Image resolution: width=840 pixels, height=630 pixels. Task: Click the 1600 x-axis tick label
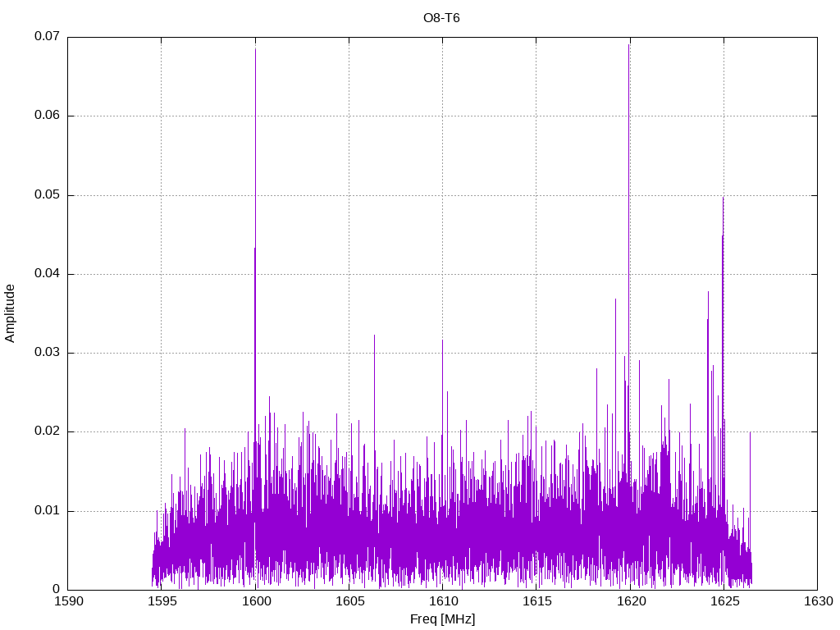256,601
